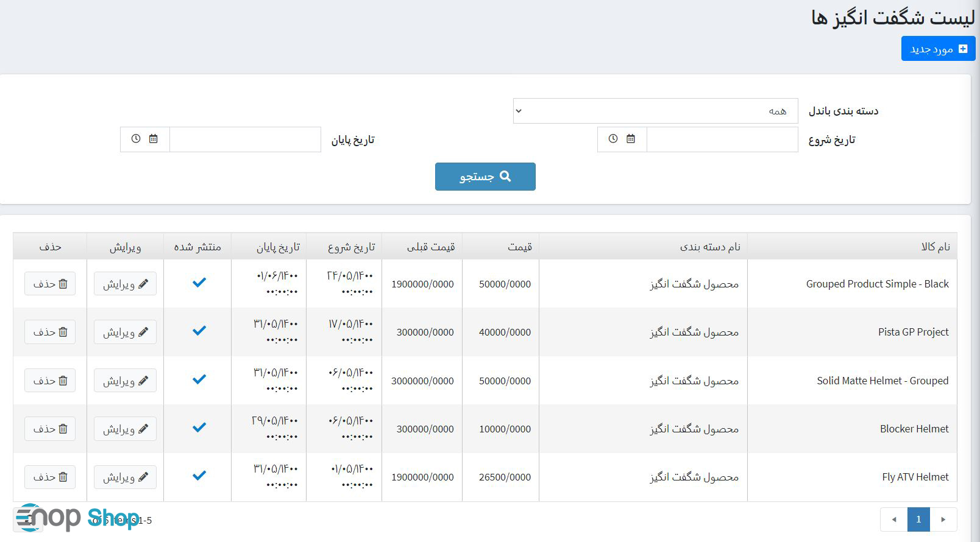
Task: Delete the Fly ATV Helmet row
Action: point(50,477)
